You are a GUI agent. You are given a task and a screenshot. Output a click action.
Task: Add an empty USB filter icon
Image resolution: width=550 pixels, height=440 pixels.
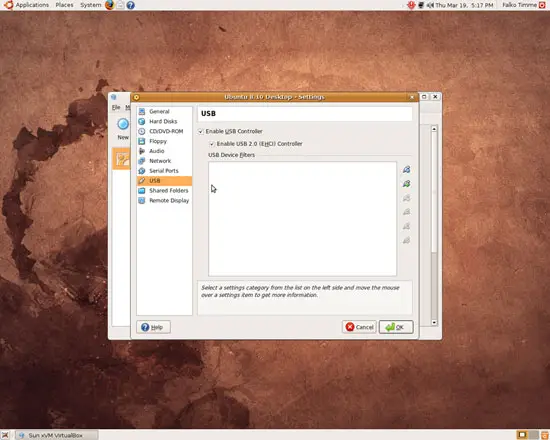coord(407,170)
